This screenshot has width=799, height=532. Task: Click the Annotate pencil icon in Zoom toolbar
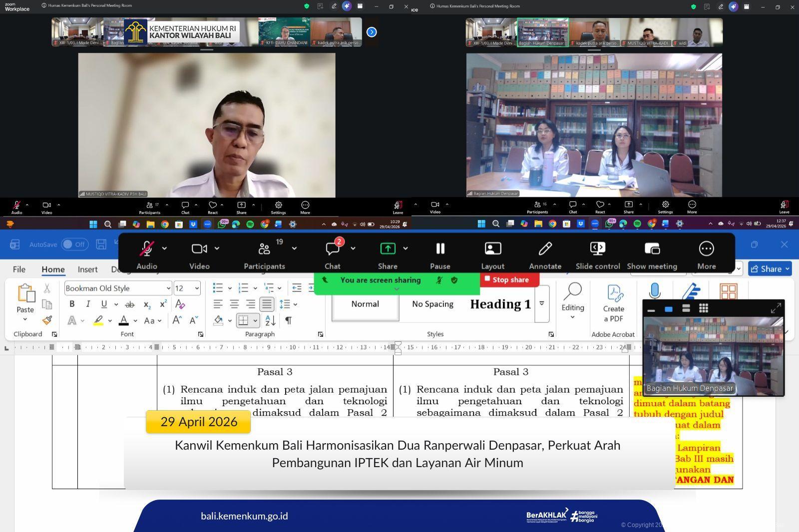click(545, 249)
